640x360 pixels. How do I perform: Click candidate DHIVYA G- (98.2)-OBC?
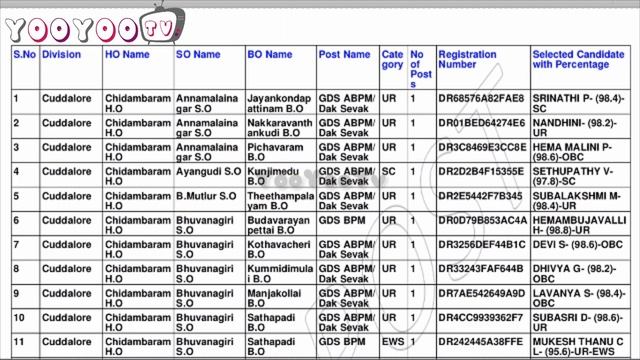(x=574, y=273)
